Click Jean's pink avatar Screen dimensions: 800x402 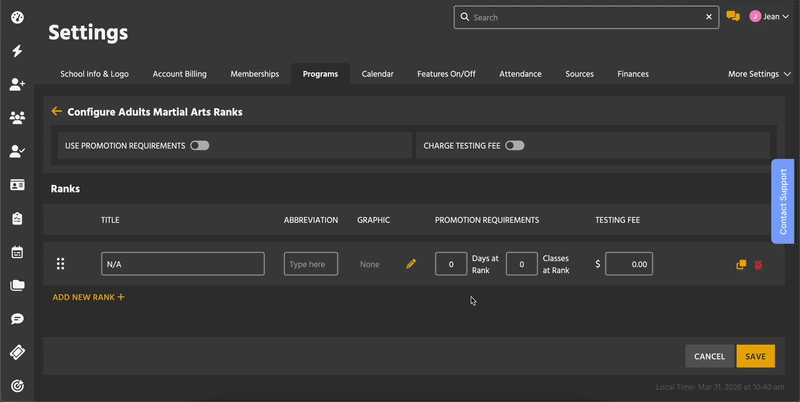[755, 16]
